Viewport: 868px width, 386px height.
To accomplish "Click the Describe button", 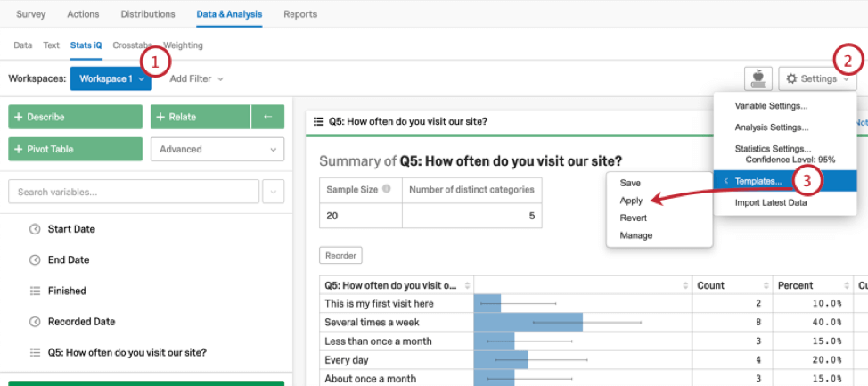I will tap(75, 117).
